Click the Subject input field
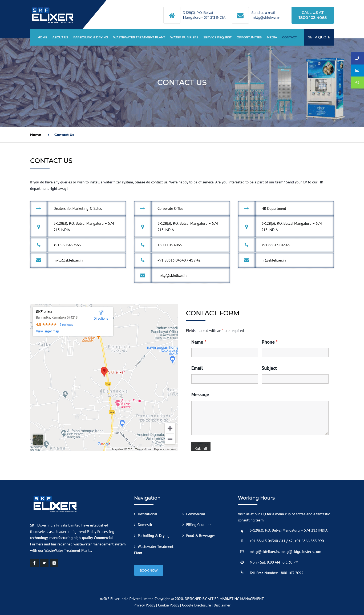Image resolution: width=364 pixels, height=615 pixels. 295,379
